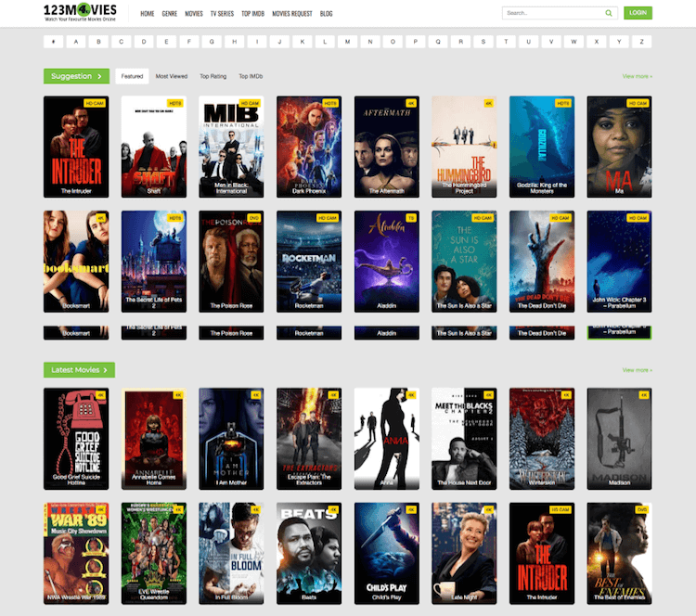Filter titles by letter S

[483, 42]
